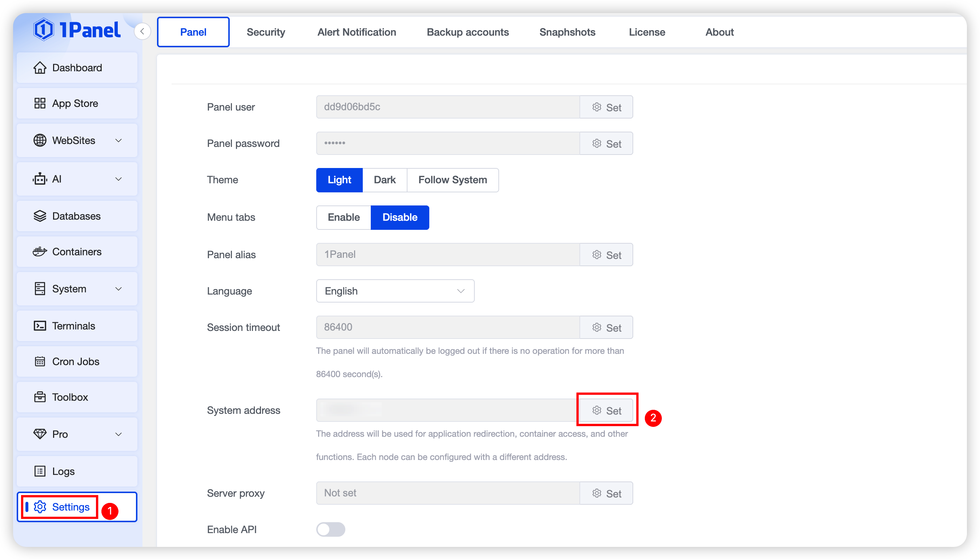Click the Terminals console icon
980x560 pixels.
click(x=40, y=326)
